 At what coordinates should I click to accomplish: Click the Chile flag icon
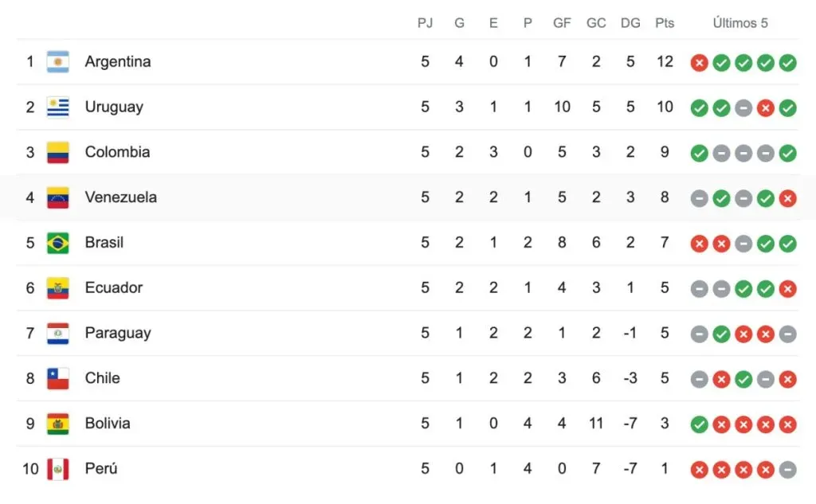pos(58,378)
